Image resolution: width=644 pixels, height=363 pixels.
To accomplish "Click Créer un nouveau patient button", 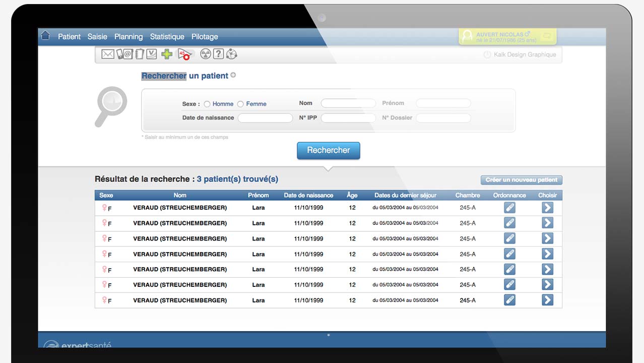I will (x=521, y=180).
